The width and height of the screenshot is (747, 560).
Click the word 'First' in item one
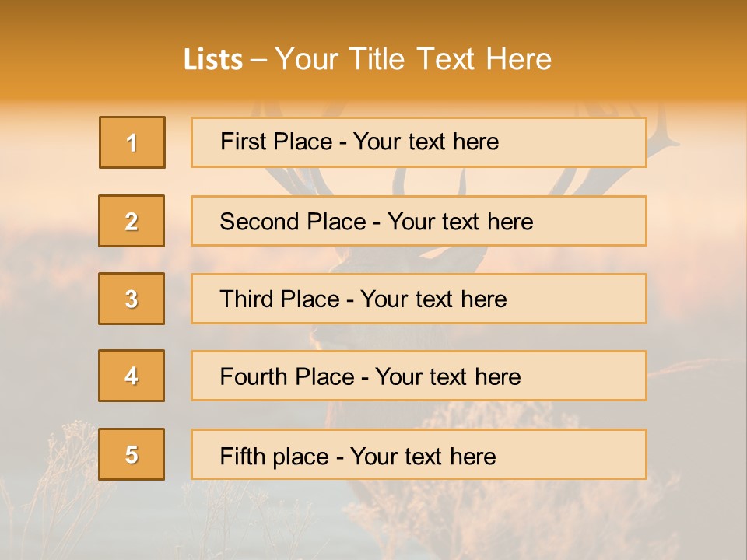[x=241, y=142]
